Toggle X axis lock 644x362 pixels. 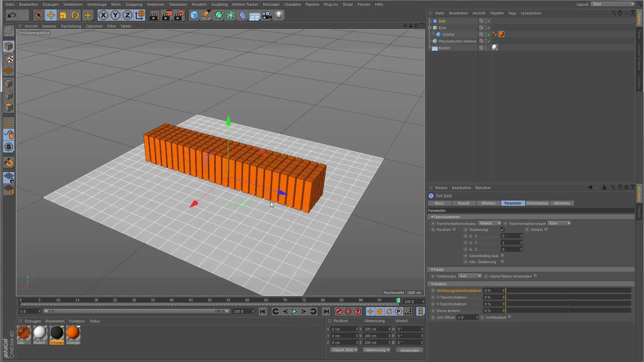(x=103, y=15)
